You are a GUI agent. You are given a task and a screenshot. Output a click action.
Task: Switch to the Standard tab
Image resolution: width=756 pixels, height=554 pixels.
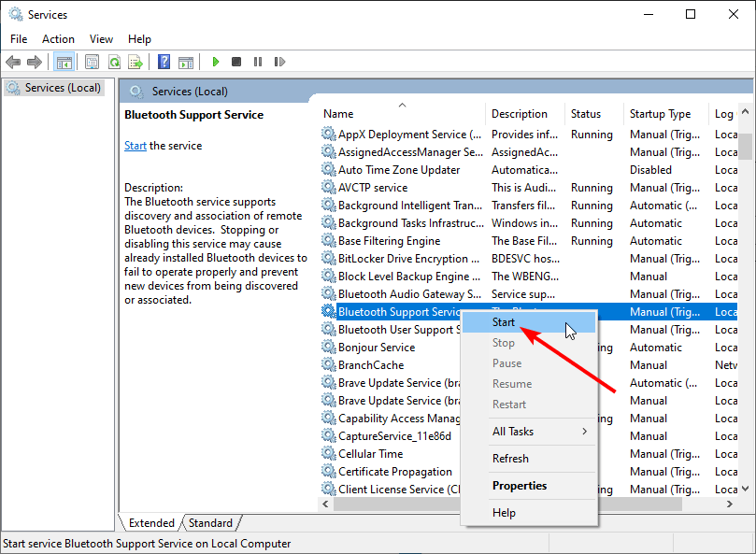pos(210,523)
